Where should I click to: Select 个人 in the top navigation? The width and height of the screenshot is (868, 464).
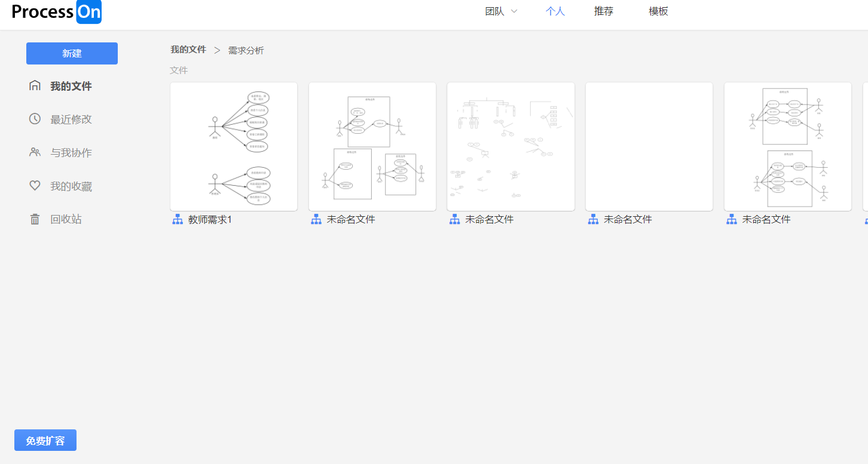(x=555, y=11)
